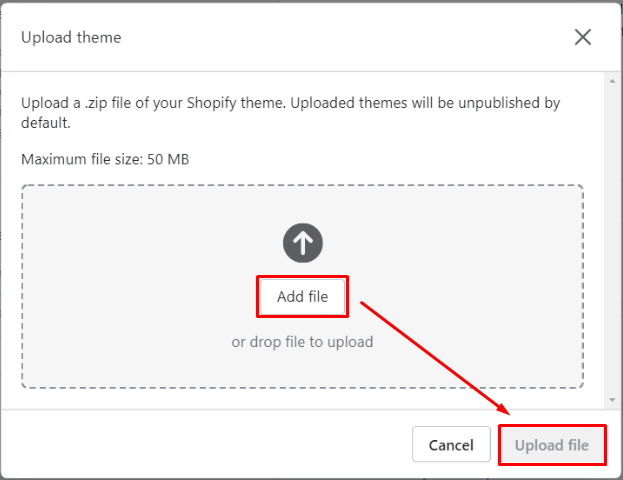Click the Upload file button
The height and width of the screenshot is (480, 623).
552,445
